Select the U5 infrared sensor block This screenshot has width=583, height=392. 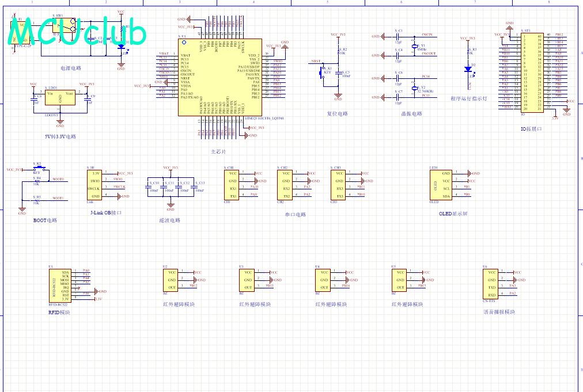coord(399,280)
